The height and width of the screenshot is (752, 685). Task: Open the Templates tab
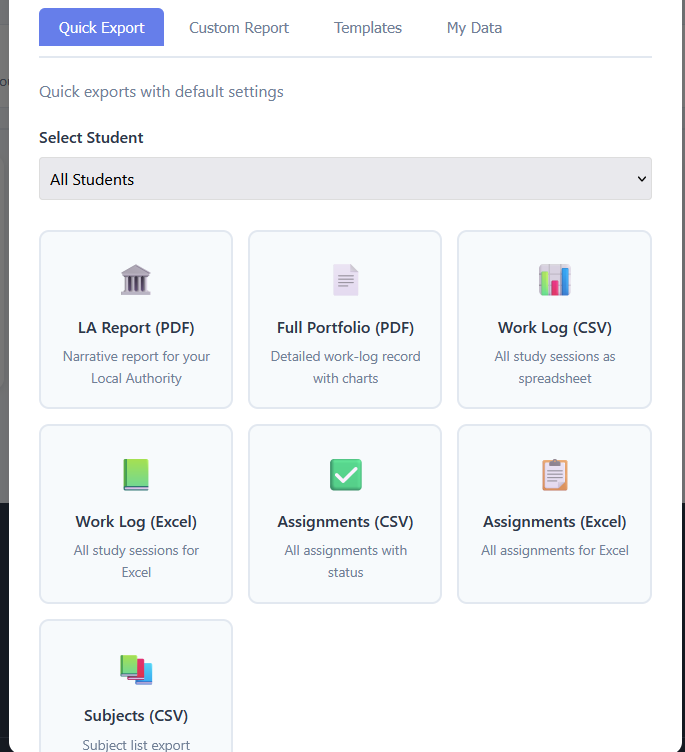point(368,28)
